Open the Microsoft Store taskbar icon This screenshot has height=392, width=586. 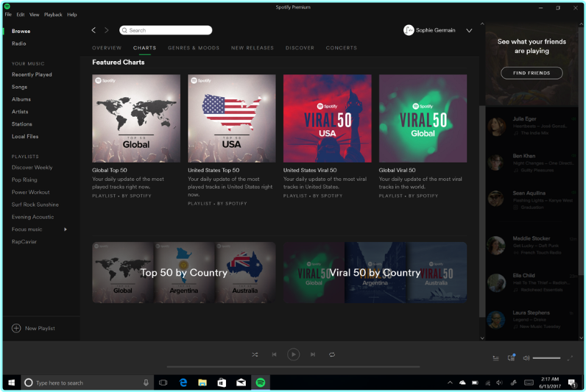[222, 382]
